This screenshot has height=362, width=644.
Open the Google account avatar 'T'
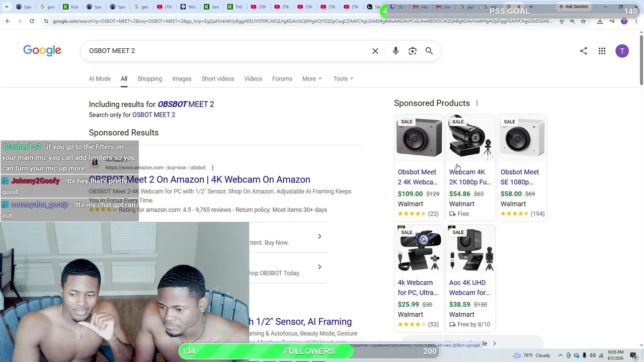point(622,51)
